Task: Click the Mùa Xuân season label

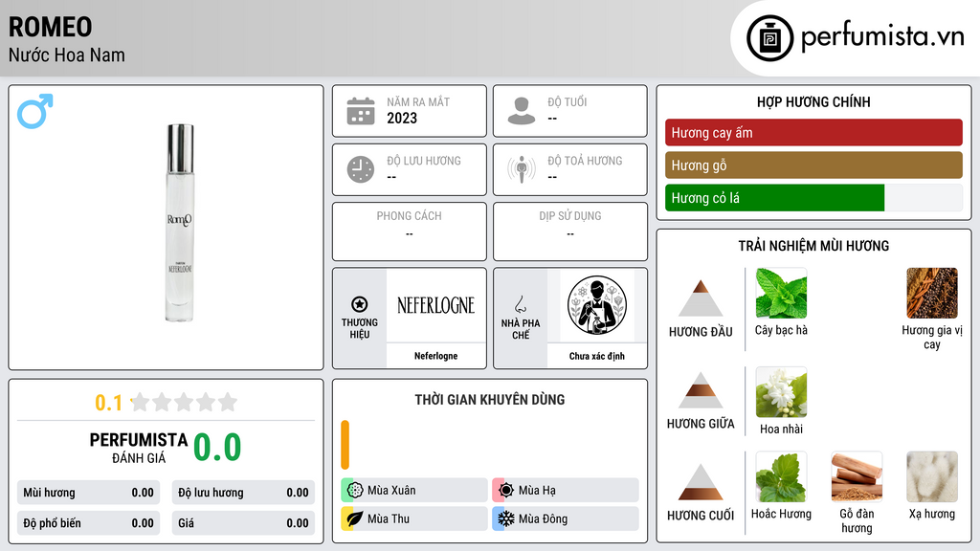Action: [391, 491]
